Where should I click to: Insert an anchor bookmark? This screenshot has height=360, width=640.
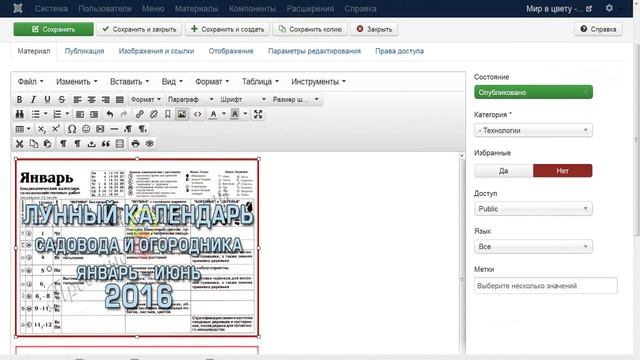167,114
